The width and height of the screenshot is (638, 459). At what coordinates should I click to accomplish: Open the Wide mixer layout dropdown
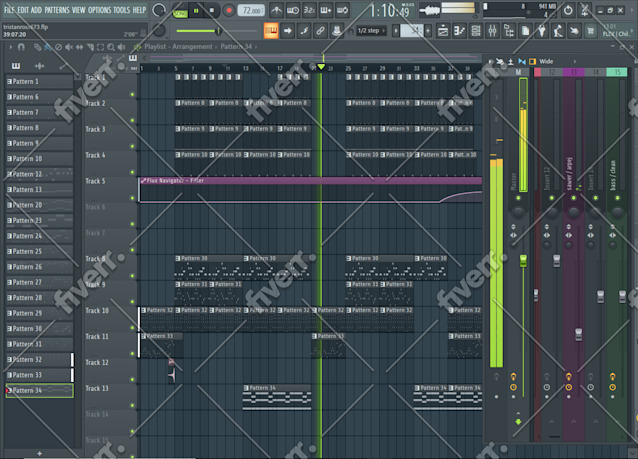pos(557,61)
